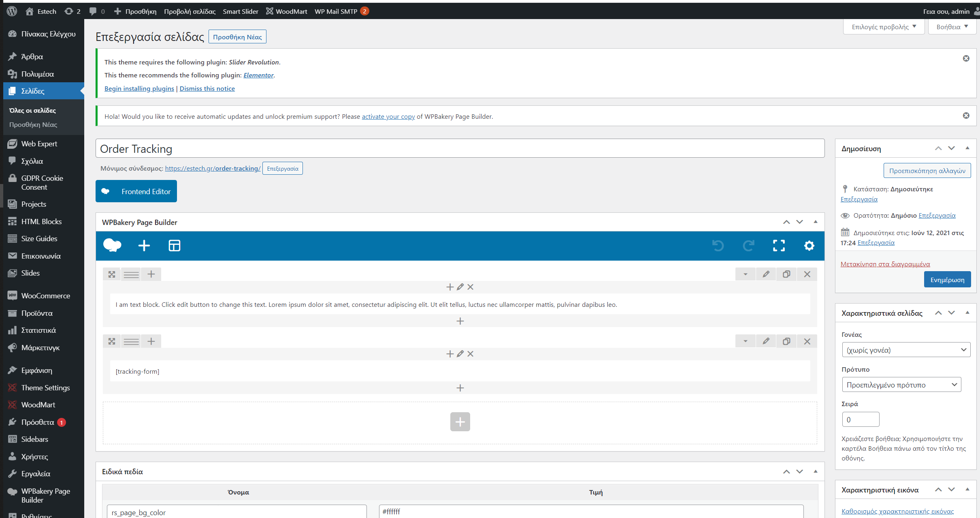Viewport: 980px width, 518px height.
Task: Toggle the WPBakery Page Builder panel collapse triangle
Action: click(816, 222)
